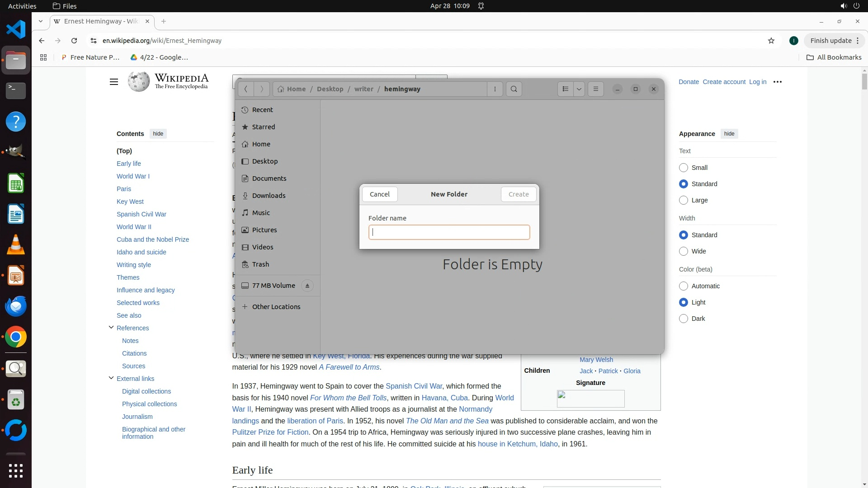Reload the Wikipedia page
This screenshot has width=868, height=488.
click(x=74, y=41)
